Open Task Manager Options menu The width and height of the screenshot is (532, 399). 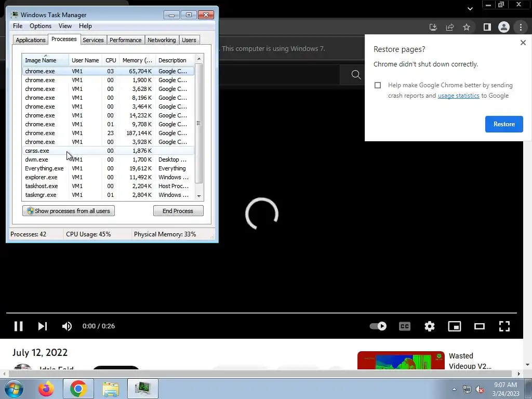pos(41,26)
